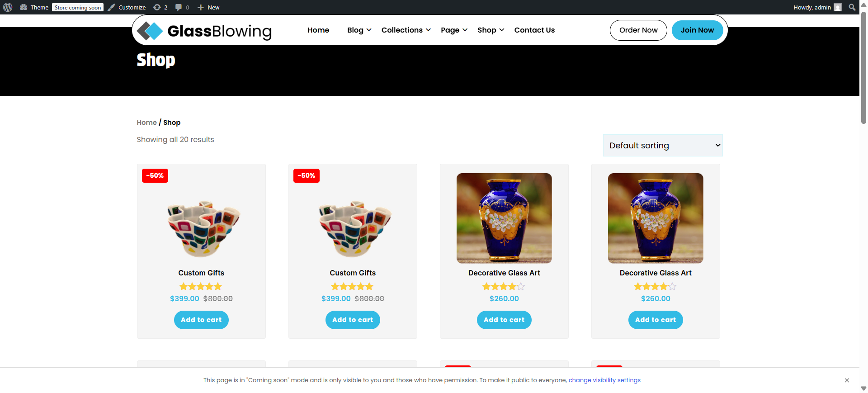The height and width of the screenshot is (393, 868).
Task: Click the Theme dashboard icon
Action: coord(24,7)
